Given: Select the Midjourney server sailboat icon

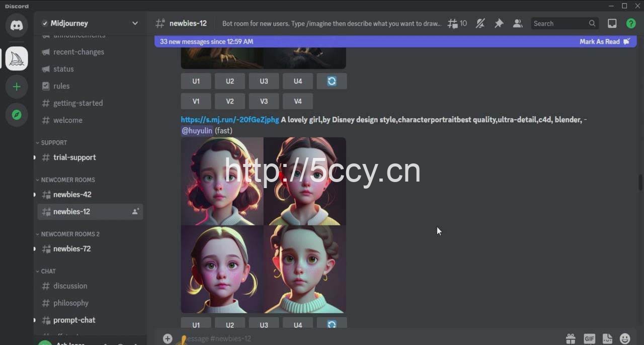Looking at the screenshot, I should point(17,59).
